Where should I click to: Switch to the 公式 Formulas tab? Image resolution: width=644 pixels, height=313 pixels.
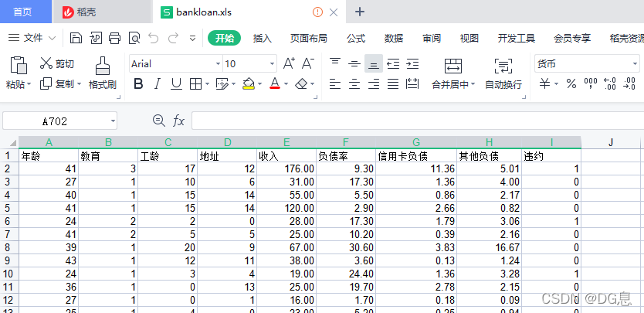pyautogui.click(x=356, y=39)
